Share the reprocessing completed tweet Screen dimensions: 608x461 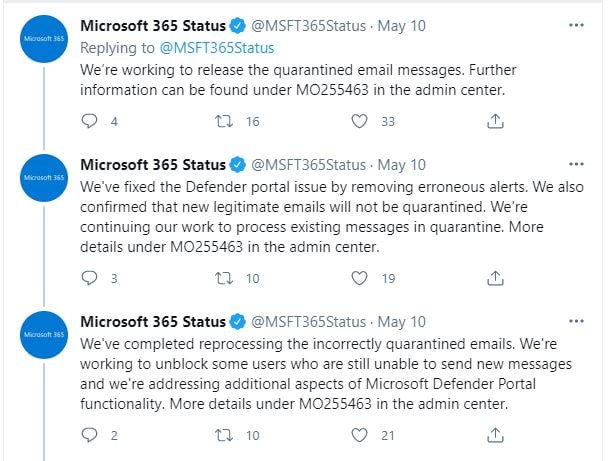(x=495, y=435)
